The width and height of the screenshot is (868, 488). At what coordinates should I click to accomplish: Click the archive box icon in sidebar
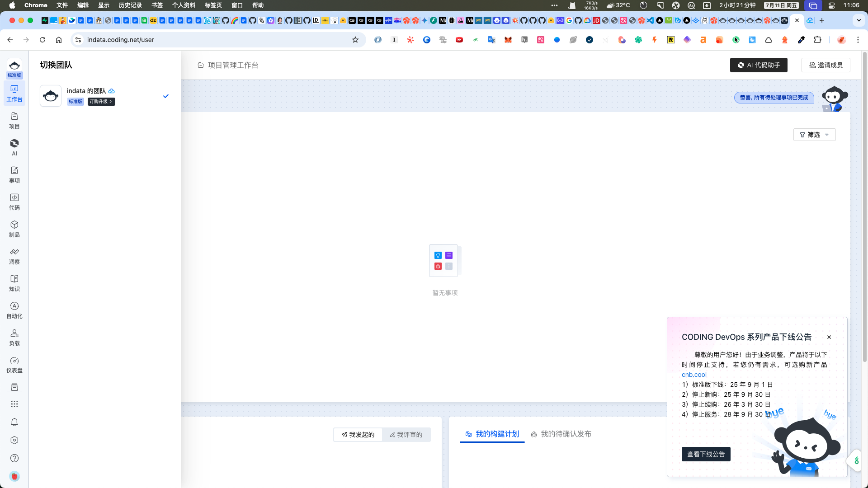[x=14, y=387]
